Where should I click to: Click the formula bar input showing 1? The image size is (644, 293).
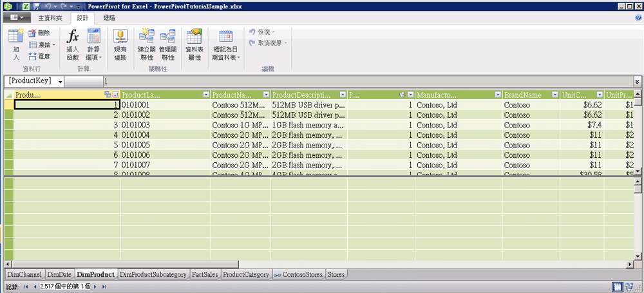click(368, 81)
